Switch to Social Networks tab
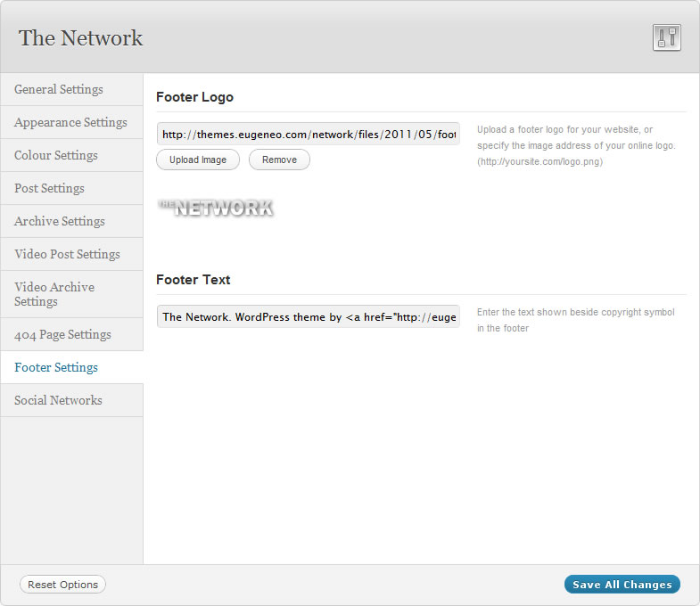The width and height of the screenshot is (700, 606). click(x=58, y=400)
